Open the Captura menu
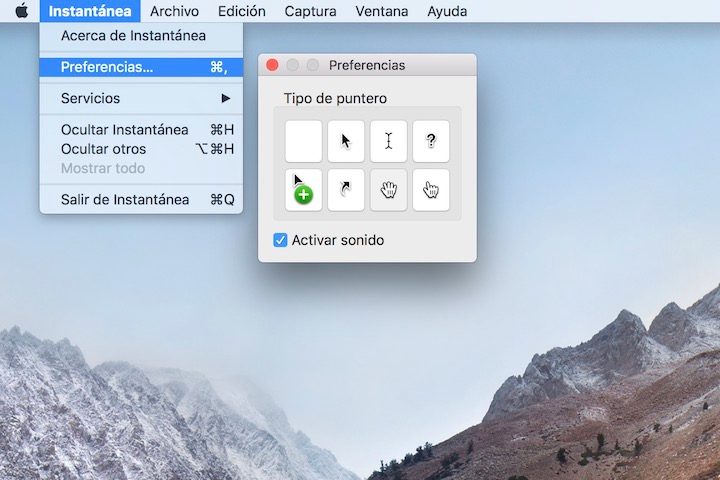 tap(310, 11)
